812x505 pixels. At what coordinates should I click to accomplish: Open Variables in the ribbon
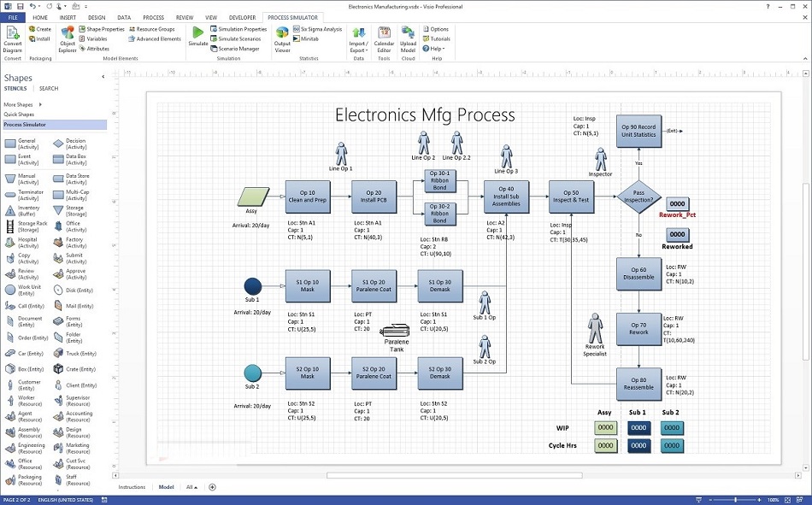pos(93,38)
